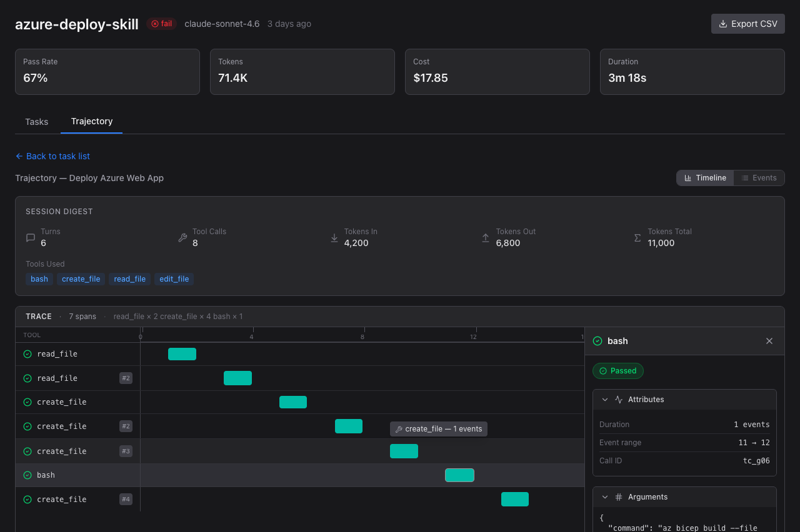Click the bash tool tag chip
The image size is (800, 532).
[x=39, y=279]
